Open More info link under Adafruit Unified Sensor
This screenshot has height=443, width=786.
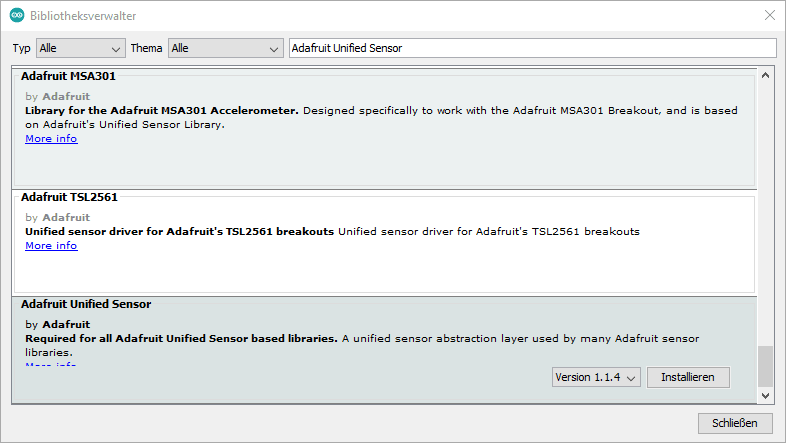coord(51,365)
